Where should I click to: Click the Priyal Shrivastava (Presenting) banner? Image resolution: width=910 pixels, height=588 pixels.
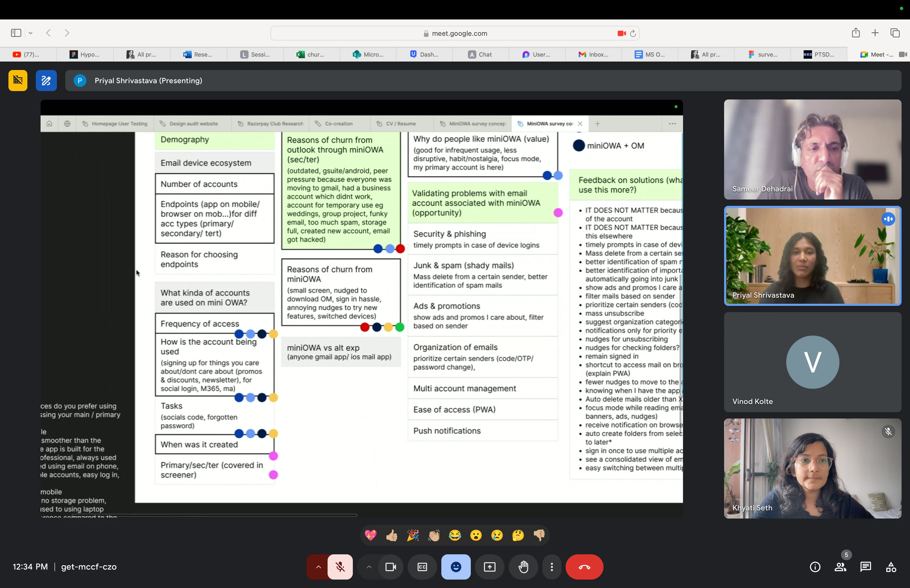pyautogui.click(x=483, y=81)
